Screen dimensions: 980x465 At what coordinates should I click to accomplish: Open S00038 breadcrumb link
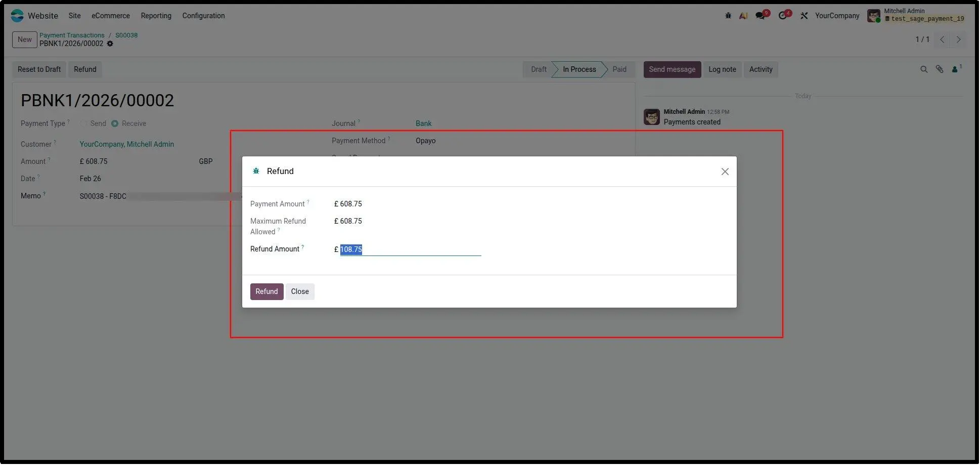pos(126,35)
